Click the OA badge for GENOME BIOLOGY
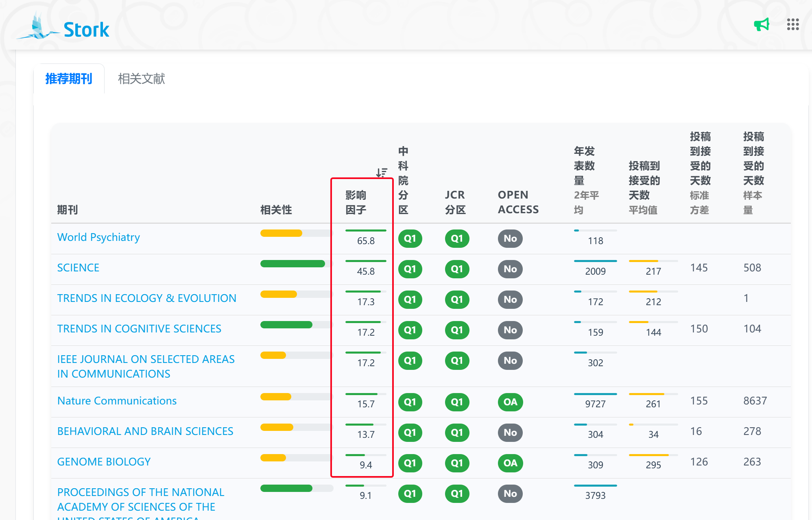This screenshot has height=520, width=812. pyautogui.click(x=510, y=463)
